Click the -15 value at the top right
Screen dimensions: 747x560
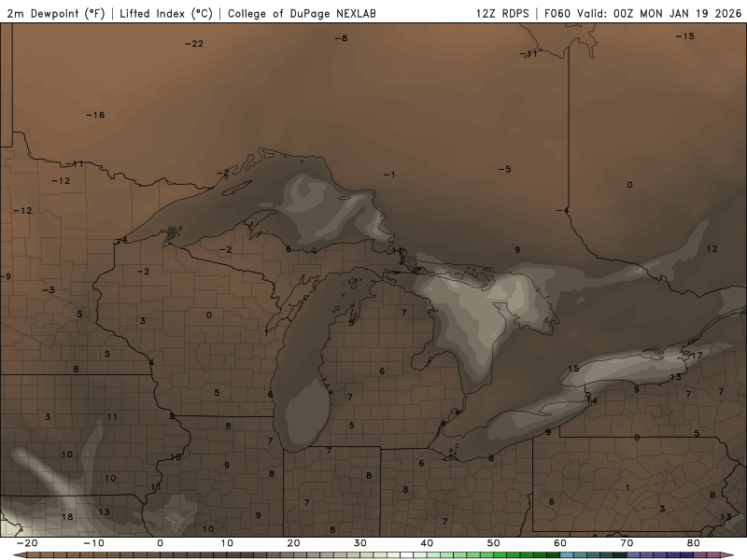coord(685,36)
